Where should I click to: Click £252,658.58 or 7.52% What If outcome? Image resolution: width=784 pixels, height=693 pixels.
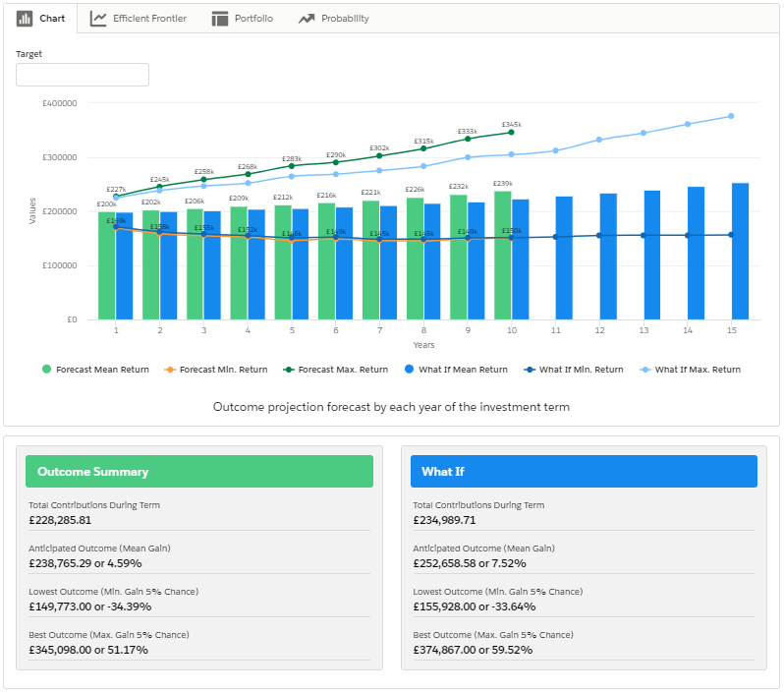[x=470, y=563]
